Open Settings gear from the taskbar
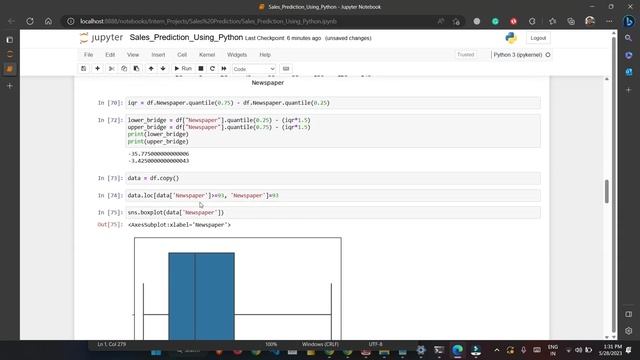The width and height of the screenshot is (640, 360). pyautogui.click(x=421, y=350)
